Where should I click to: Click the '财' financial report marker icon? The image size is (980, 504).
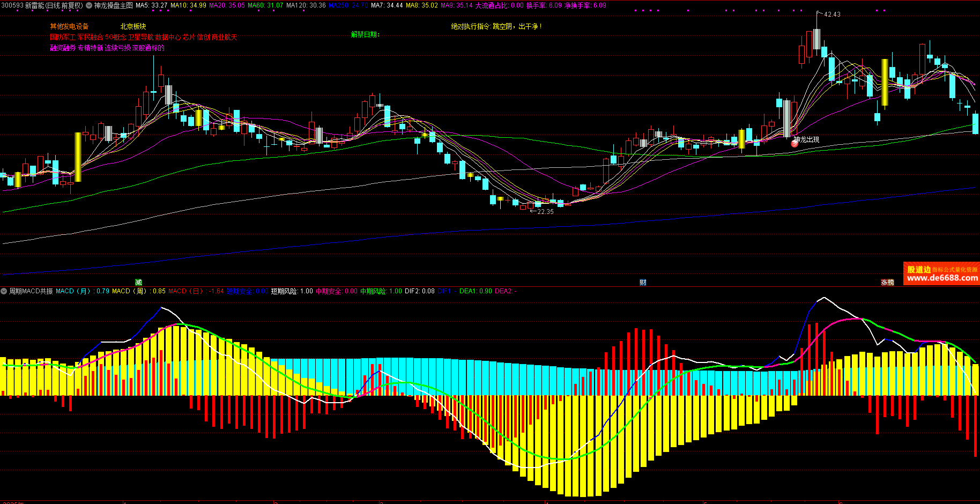[x=643, y=282]
